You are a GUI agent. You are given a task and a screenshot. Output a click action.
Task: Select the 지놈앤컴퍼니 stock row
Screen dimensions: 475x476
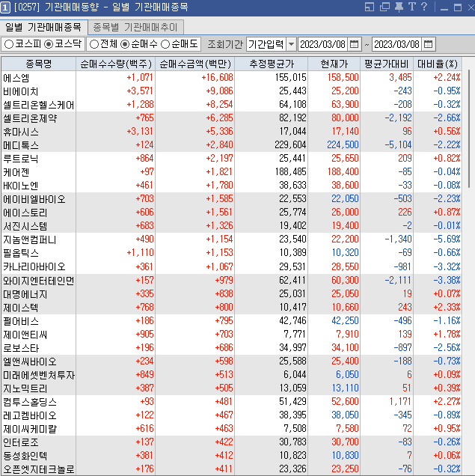pyautogui.click(x=232, y=239)
